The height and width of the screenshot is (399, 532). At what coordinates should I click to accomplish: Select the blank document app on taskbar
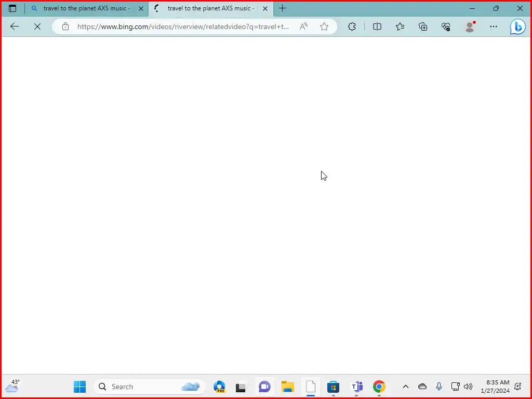311,387
